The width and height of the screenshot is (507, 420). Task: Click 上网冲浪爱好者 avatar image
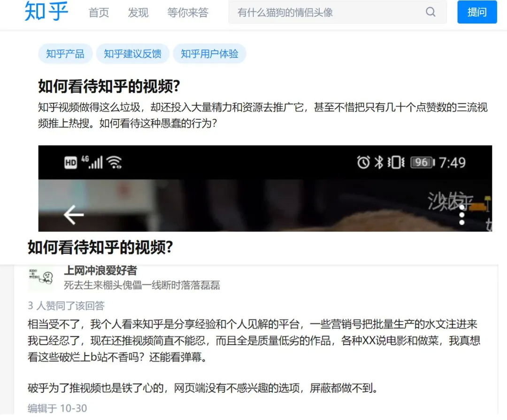[41, 278]
